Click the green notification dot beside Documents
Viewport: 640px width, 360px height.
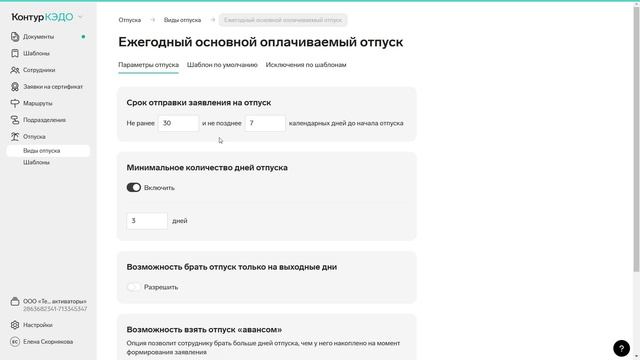pos(83,37)
